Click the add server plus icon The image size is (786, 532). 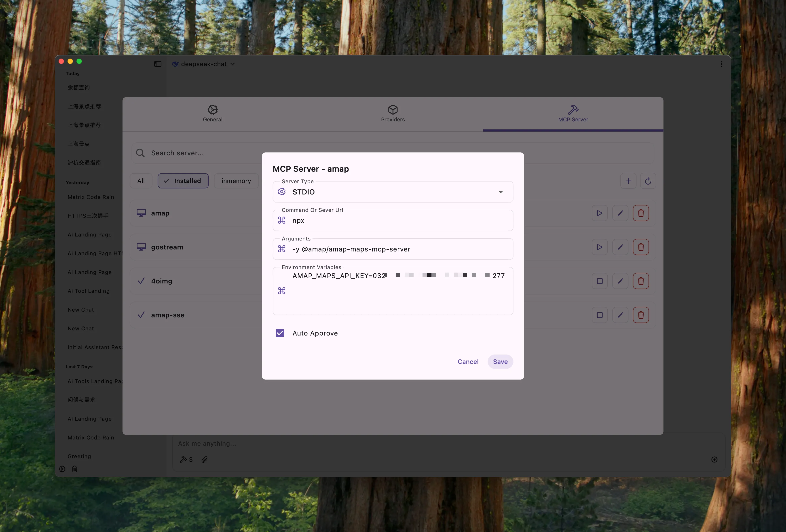point(628,181)
